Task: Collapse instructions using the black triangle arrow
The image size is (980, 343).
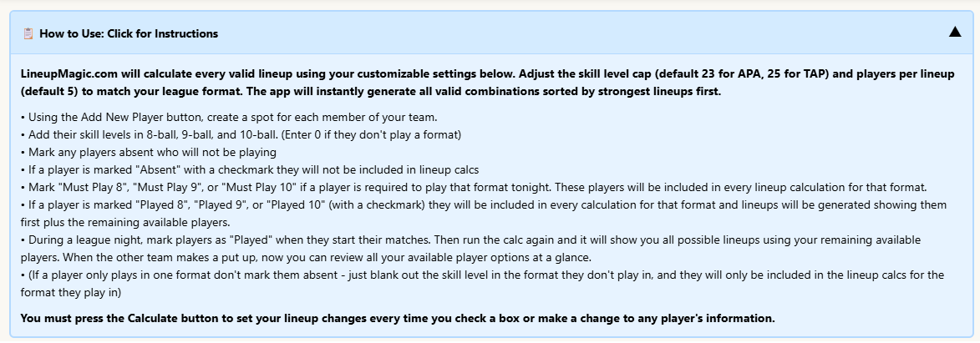Action: click(955, 33)
